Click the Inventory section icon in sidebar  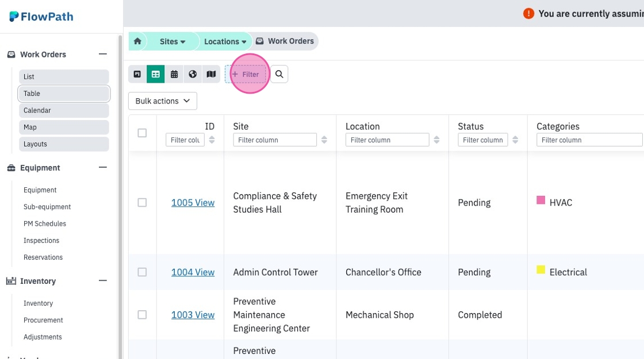point(11,281)
